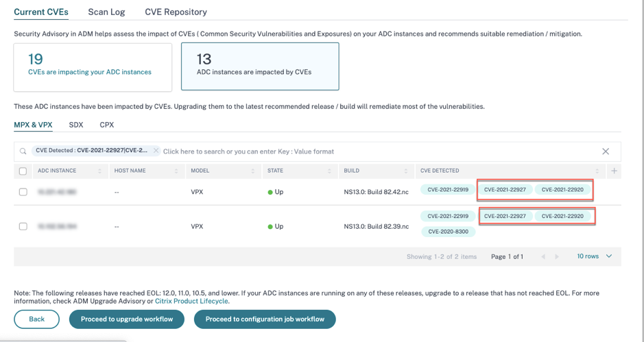Image resolution: width=644 pixels, height=342 pixels.
Task: Click CVE-2021-22920 tag in Build 82.39.nc row
Action: point(562,216)
